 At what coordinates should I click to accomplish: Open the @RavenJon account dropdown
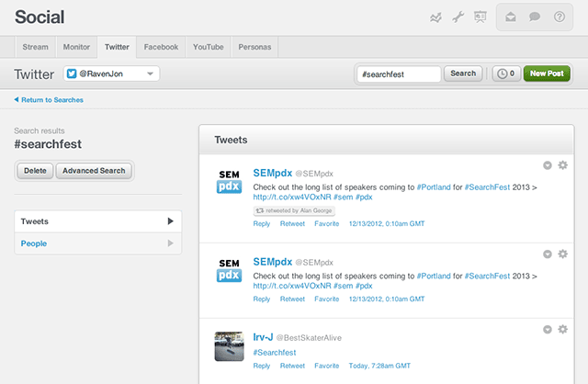[111, 73]
